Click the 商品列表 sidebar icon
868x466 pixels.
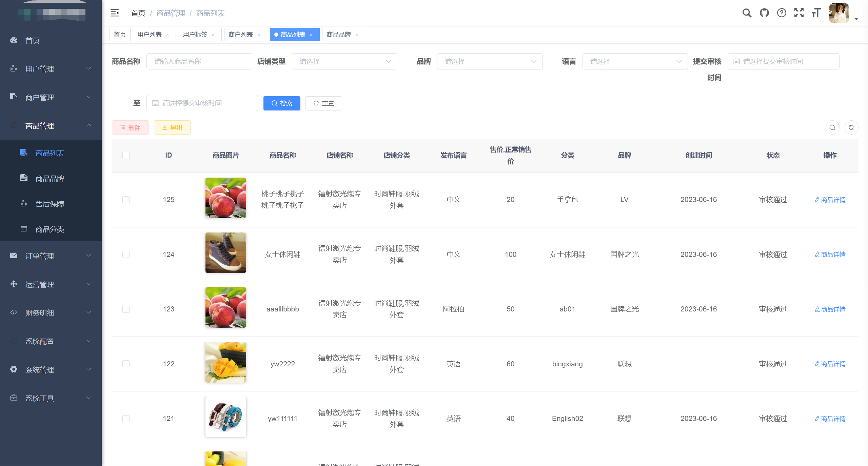[x=24, y=153]
